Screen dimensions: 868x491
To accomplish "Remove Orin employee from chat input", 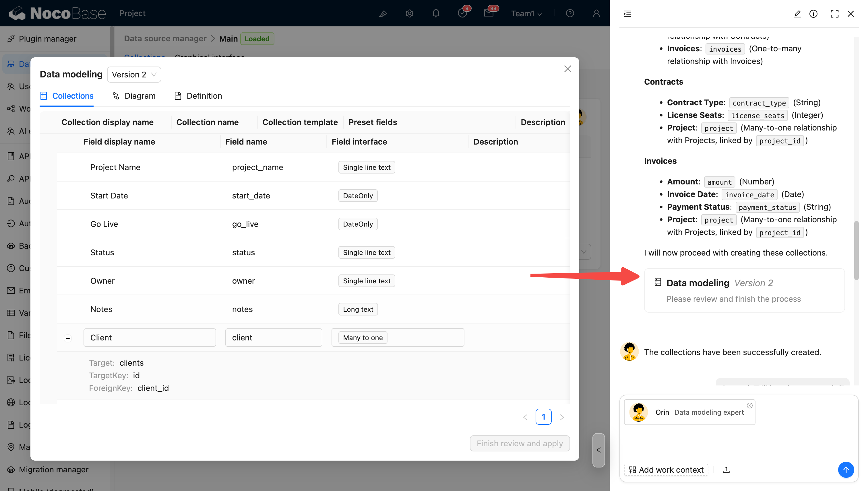I will point(749,405).
